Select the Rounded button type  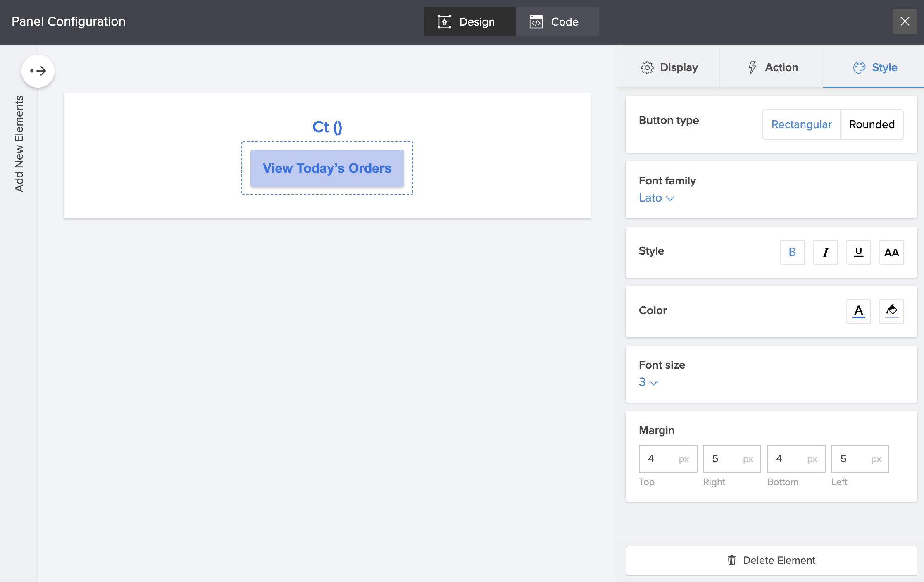[872, 124]
